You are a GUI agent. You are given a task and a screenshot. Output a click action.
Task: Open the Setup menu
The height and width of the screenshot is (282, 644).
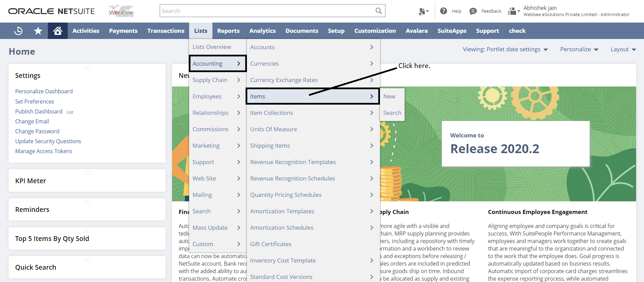click(336, 31)
